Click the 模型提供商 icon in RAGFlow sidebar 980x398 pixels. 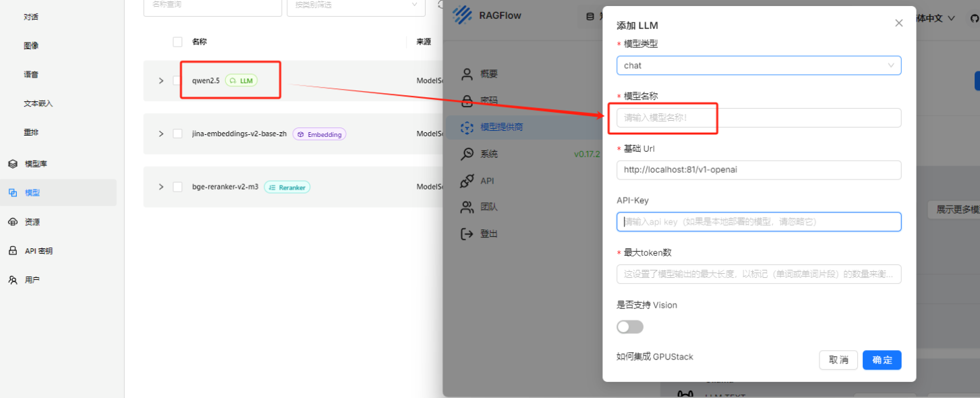click(x=467, y=127)
